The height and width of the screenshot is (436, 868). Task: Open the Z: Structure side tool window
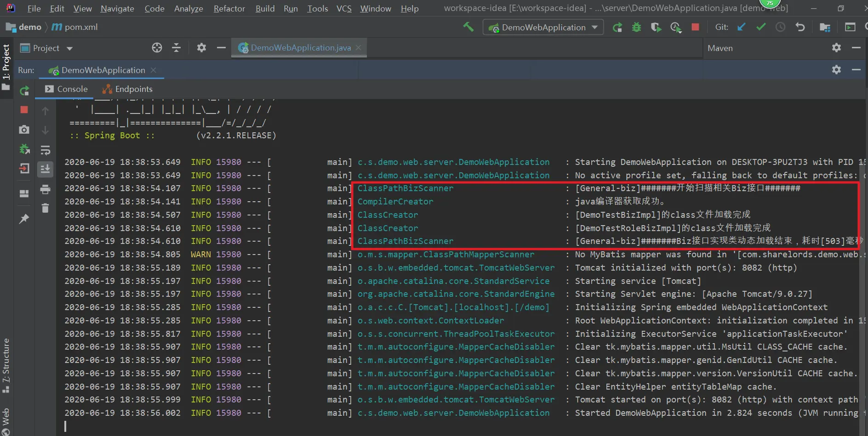(x=6, y=365)
